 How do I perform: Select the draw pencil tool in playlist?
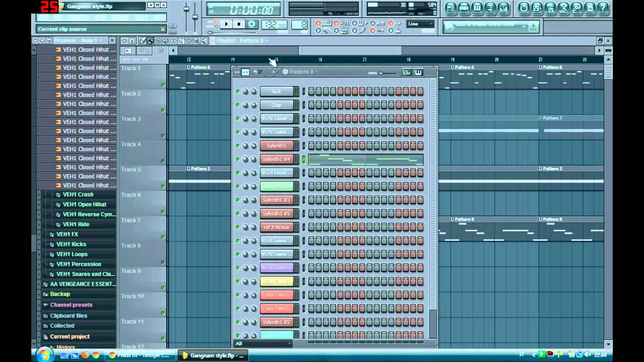[143, 41]
